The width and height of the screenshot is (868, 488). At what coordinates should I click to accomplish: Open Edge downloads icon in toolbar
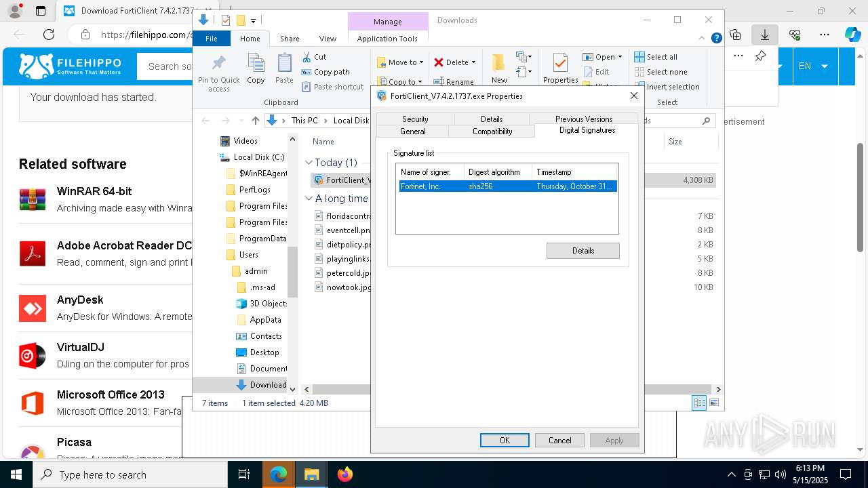pos(765,35)
